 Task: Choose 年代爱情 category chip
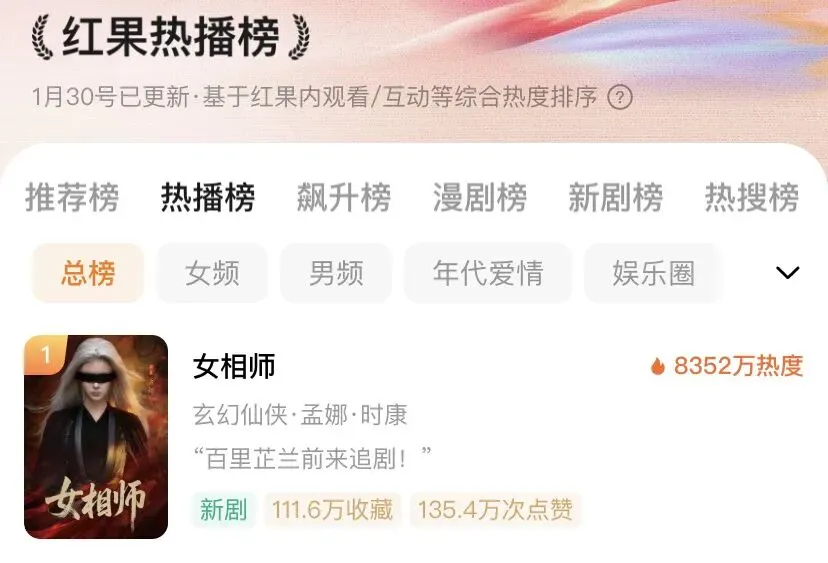point(488,273)
